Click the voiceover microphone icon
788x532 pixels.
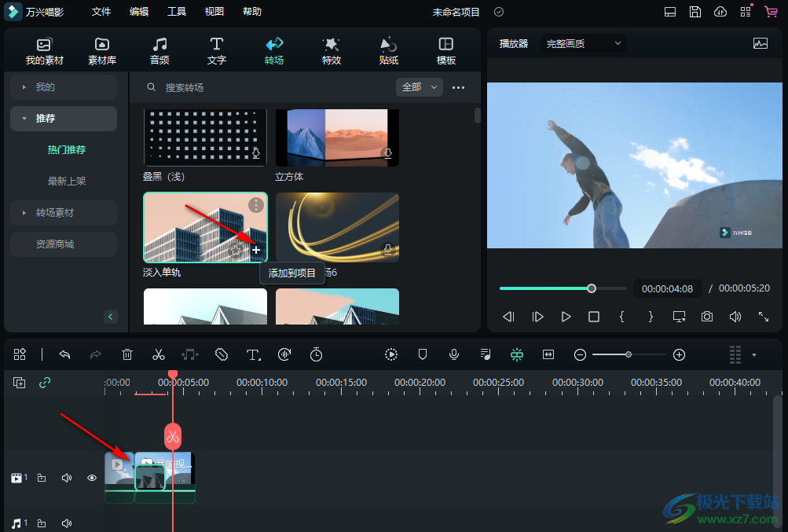tap(454, 354)
